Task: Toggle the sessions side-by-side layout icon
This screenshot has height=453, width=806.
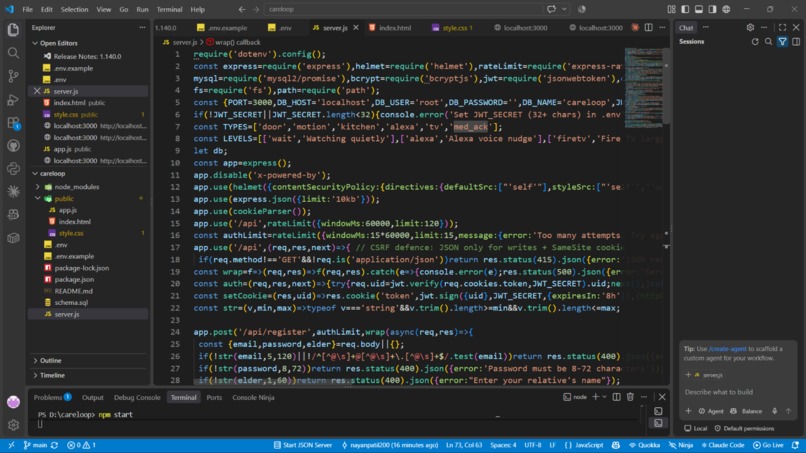Action: (x=796, y=42)
